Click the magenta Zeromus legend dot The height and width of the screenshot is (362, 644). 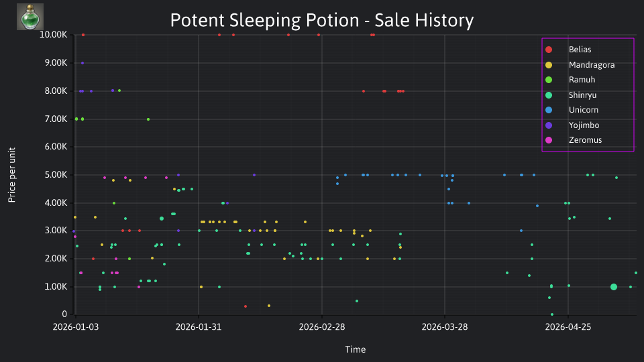[x=549, y=140]
